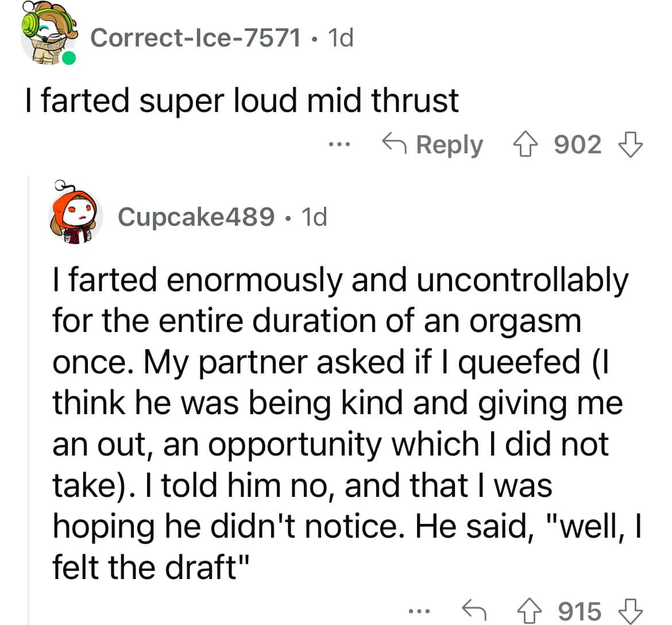Click reply arrow icon on Cupcake489's comment
Image resolution: width=672 pixels, height=625 pixels.
coord(476,611)
